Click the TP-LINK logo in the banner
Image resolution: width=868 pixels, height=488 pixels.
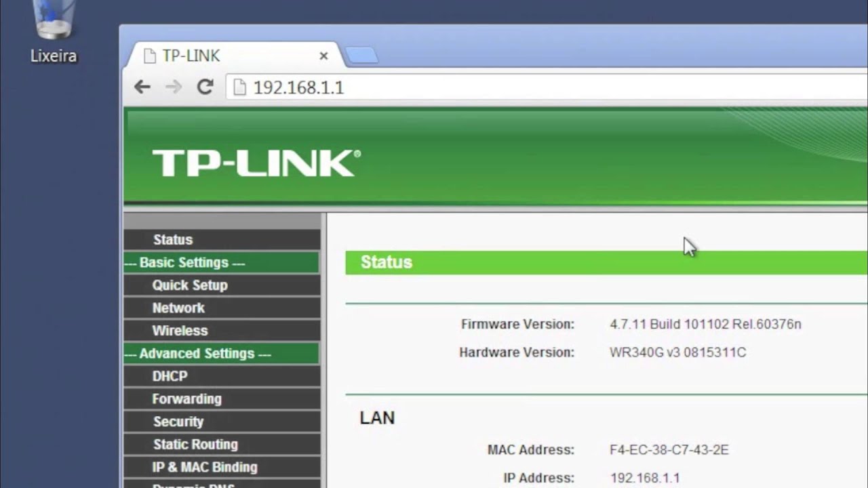point(256,163)
